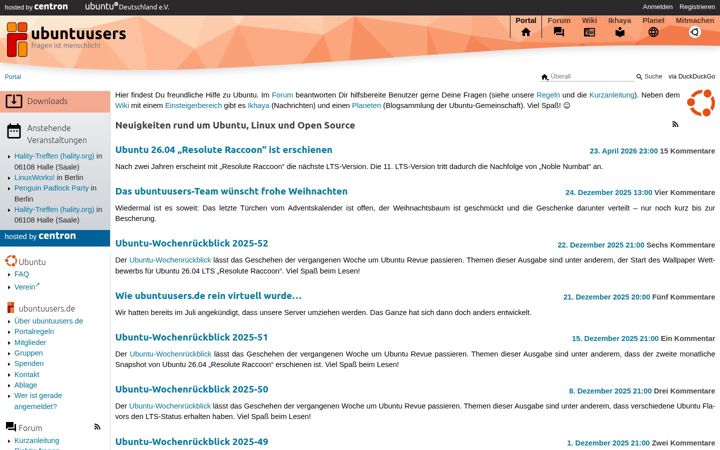Open Über ubuntuusers.de link
The image size is (720, 450).
(x=49, y=321)
